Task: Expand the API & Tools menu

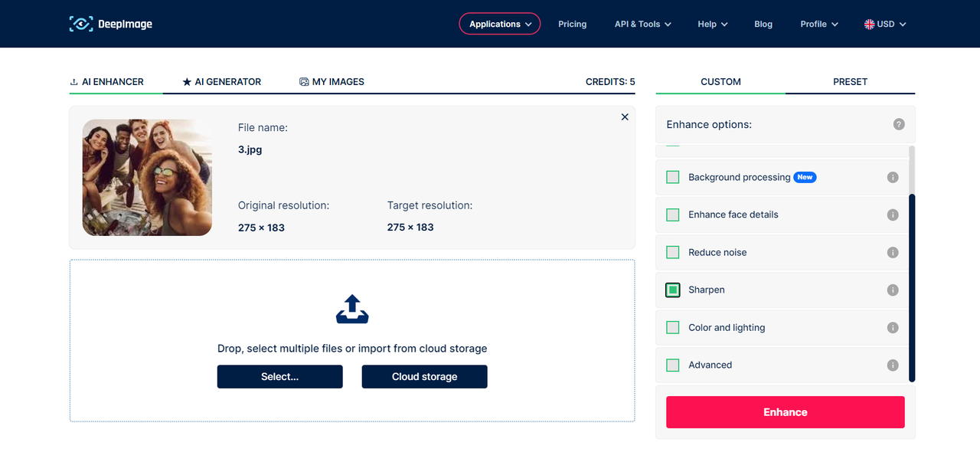Action: [642, 24]
